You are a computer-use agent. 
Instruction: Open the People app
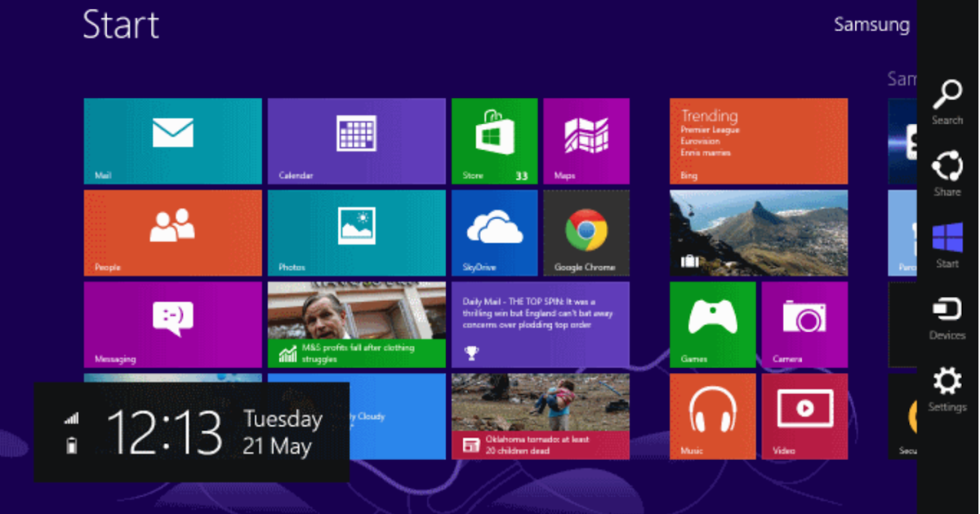(171, 233)
